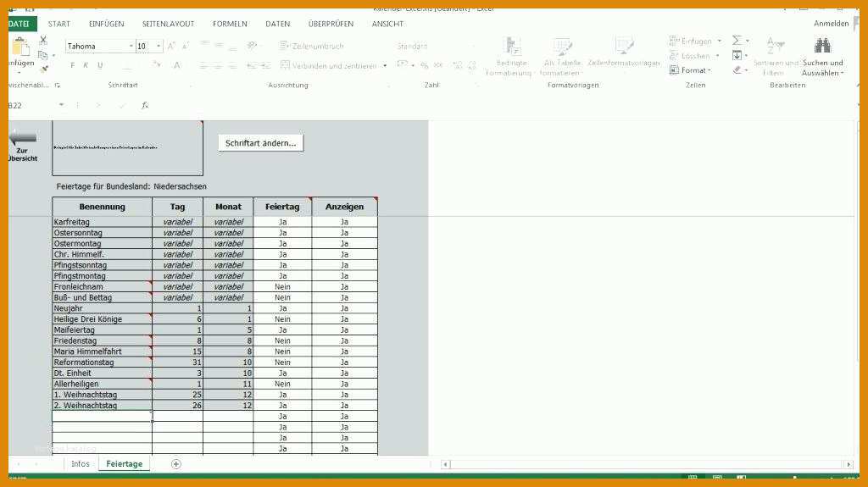Click the Reformationstag cell
Screen dimensions: 868x487
[x=102, y=362]
